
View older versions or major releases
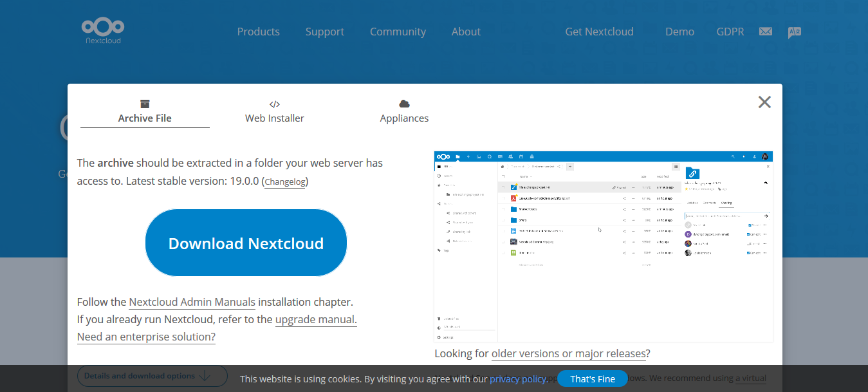click(568, 353)
